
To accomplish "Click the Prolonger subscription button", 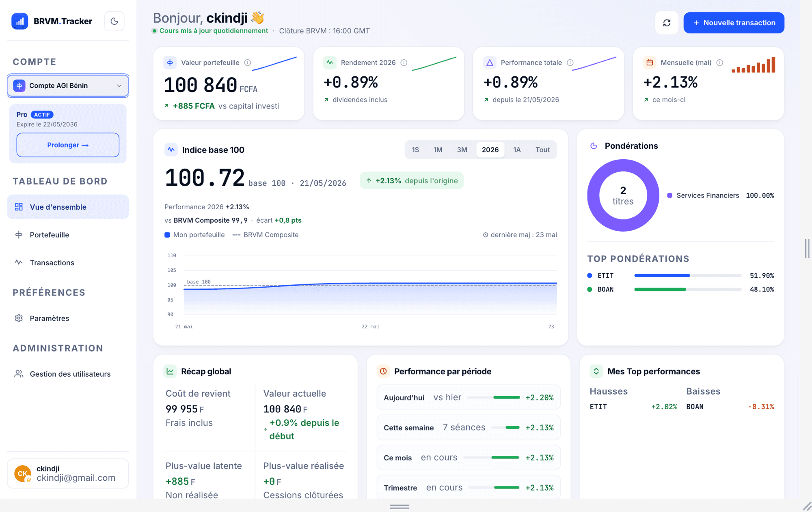I will (x=68, y=145).
